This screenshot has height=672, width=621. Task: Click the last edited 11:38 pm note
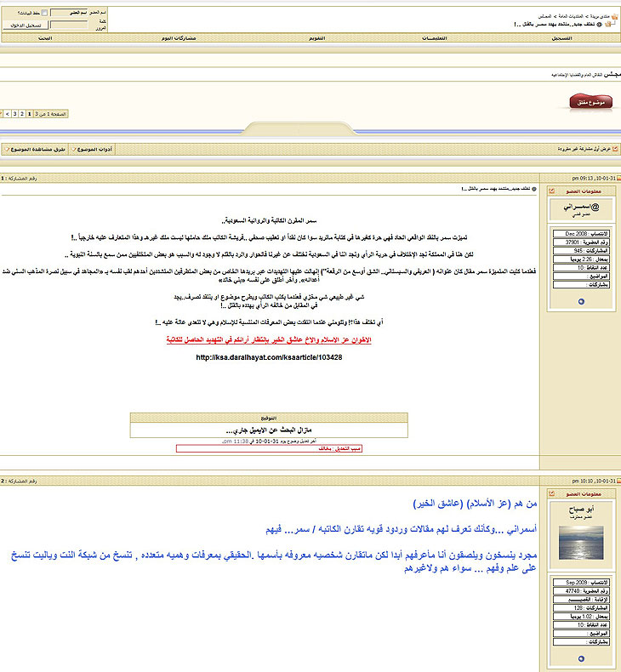(x=269, y=441)
